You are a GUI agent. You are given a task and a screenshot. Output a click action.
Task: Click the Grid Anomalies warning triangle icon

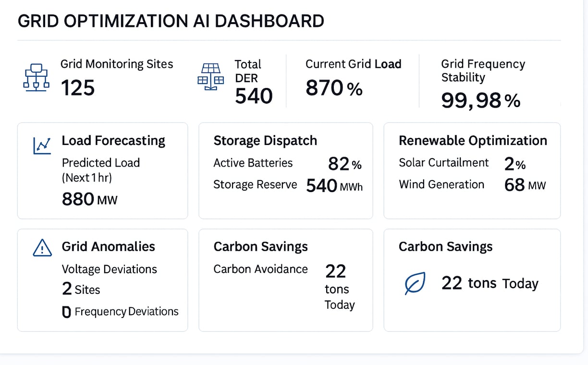pyautogui.click(x=42, y=248)
